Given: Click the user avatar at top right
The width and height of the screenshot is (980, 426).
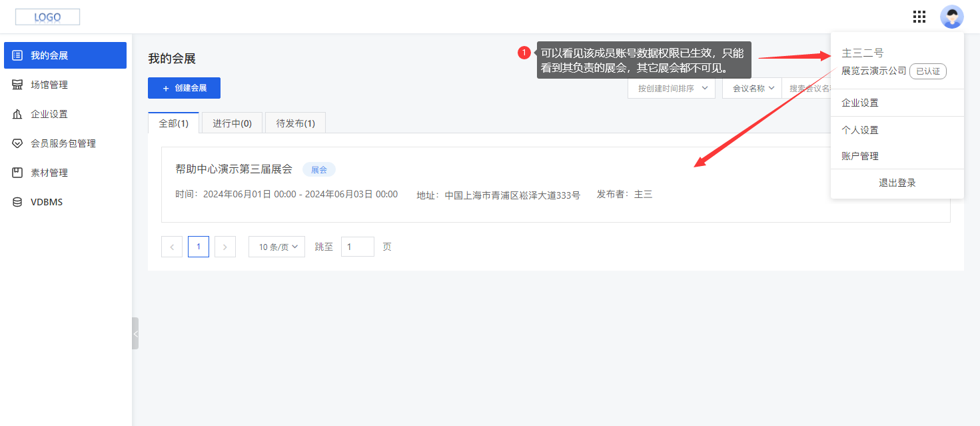Looking at the screenshot, I should point(952,17).
